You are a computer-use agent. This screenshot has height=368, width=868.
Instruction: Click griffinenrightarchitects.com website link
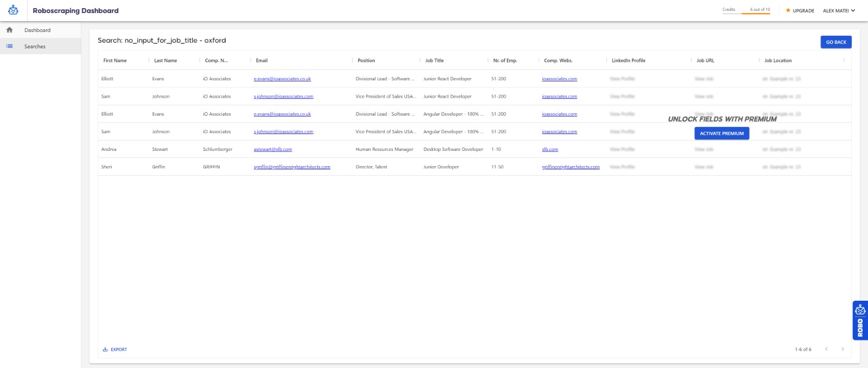coord(571,167)
